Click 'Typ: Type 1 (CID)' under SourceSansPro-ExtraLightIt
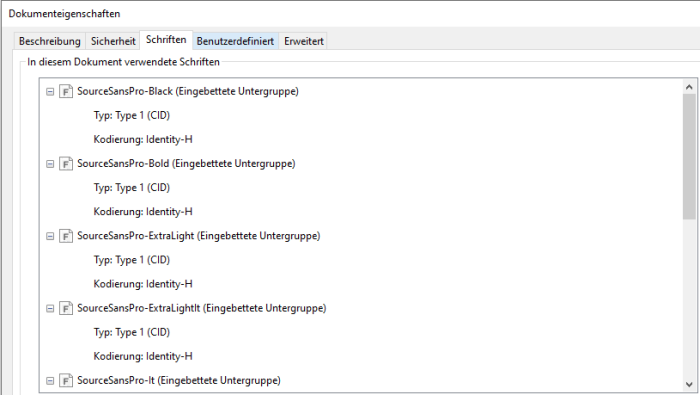The height and width of the screenshot is (395, 700). point(132,333)
